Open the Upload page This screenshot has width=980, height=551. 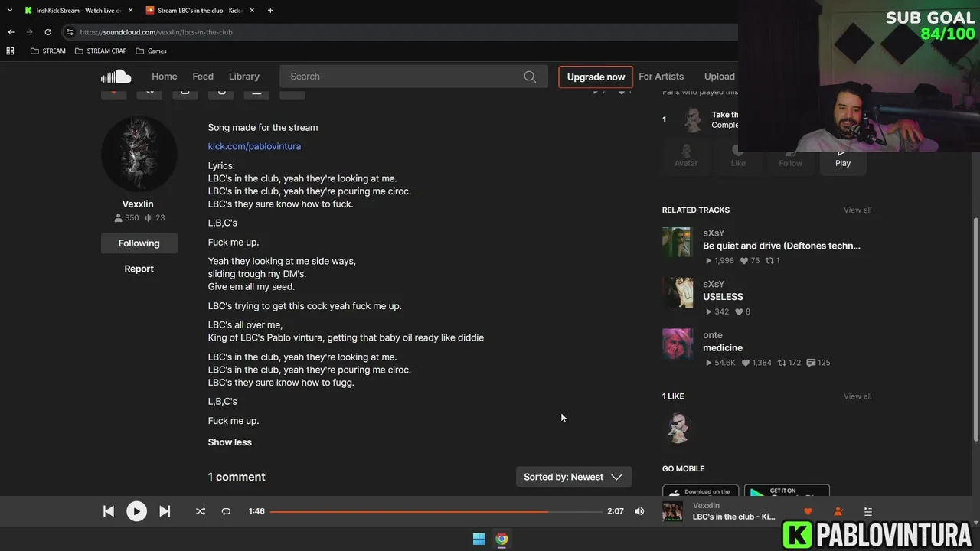click(x=719, y=77)
